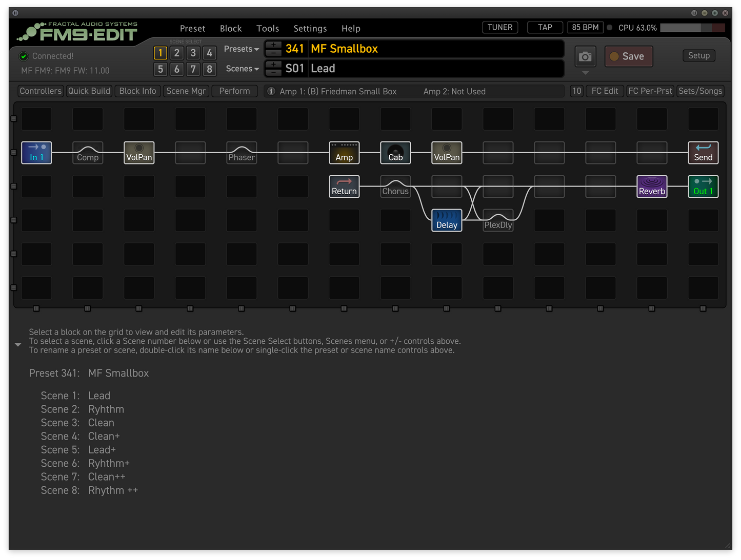The height and width of the screenshot is (560, 741).
Task: Go to next scene with plus button
Action: 273,65
